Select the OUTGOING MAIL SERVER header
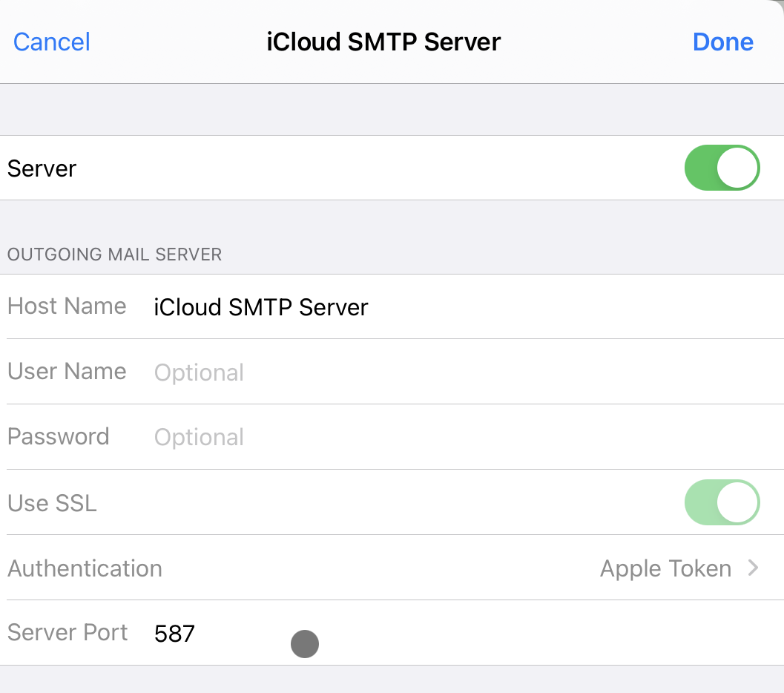Image resolution: width=784 pixels, height=693 pixels. (x=114, y=254)
